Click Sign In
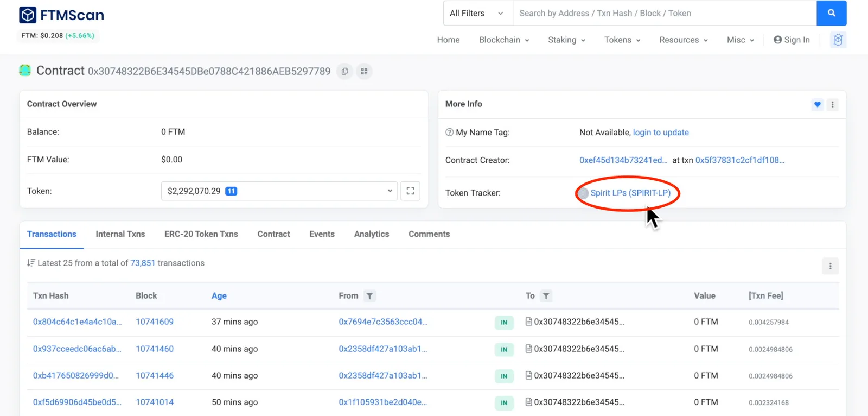 tap(792, 40)
